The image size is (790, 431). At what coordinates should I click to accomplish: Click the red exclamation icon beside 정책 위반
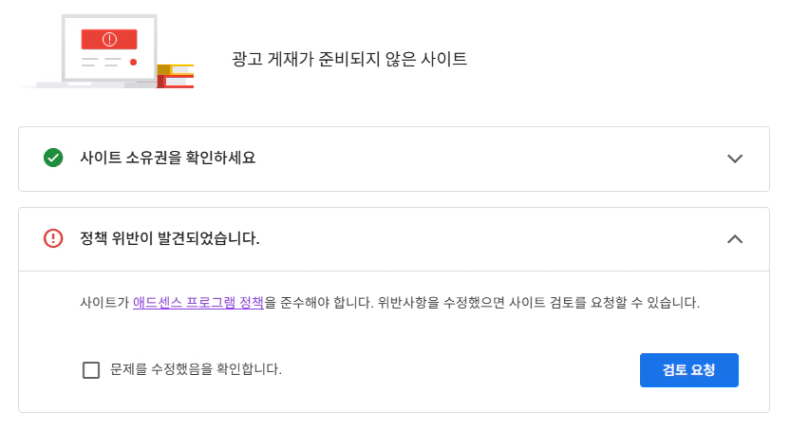(x=53, y=238)
